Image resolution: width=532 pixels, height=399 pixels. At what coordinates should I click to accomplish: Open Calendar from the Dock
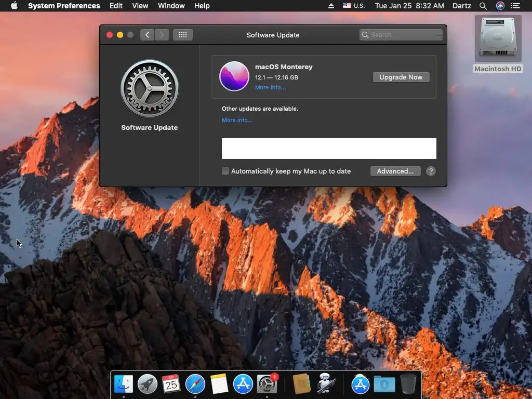171,384
